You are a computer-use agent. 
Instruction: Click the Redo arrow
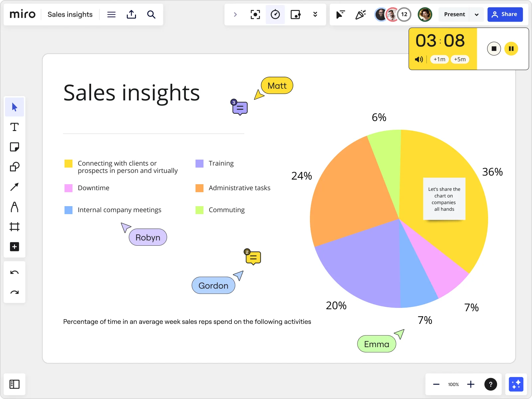[x=15, y=292]
